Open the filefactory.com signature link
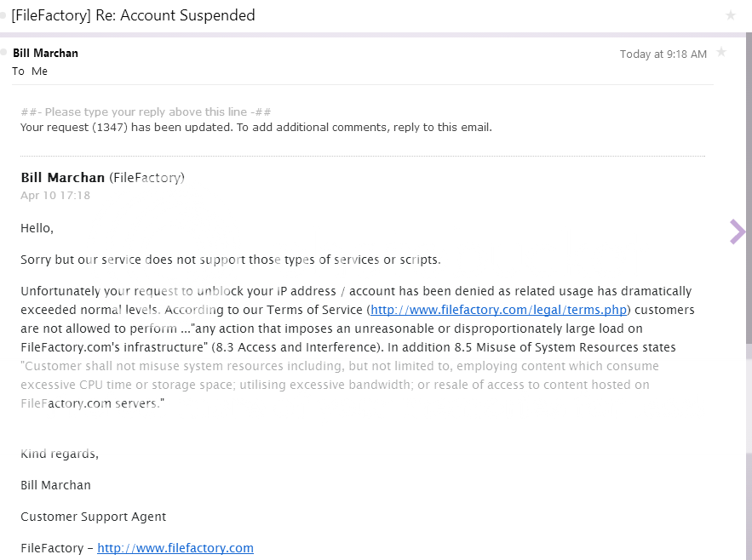This screenshot has height=560, width=752. point(175,548)
